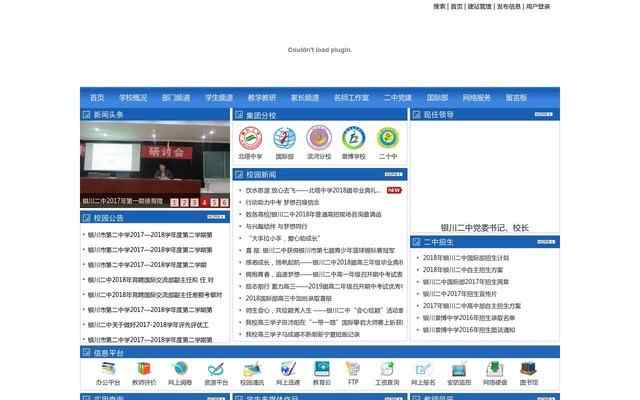
Task: Open the 校园通讯 icon
Action: pyautogui.click(x=252, y=370)
